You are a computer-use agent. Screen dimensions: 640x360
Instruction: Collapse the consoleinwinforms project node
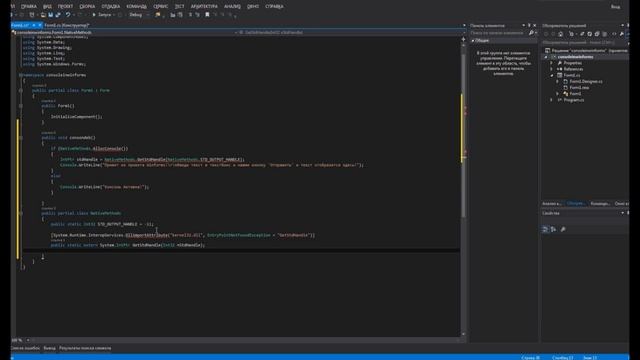546,57
